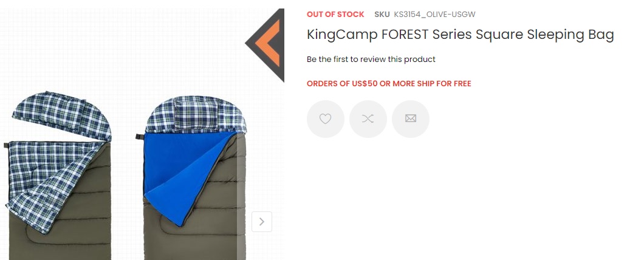Click the left sleeping bag's plaid hood
The height and width of the screenshot is (260, 644).
click(x=61, y=115)
